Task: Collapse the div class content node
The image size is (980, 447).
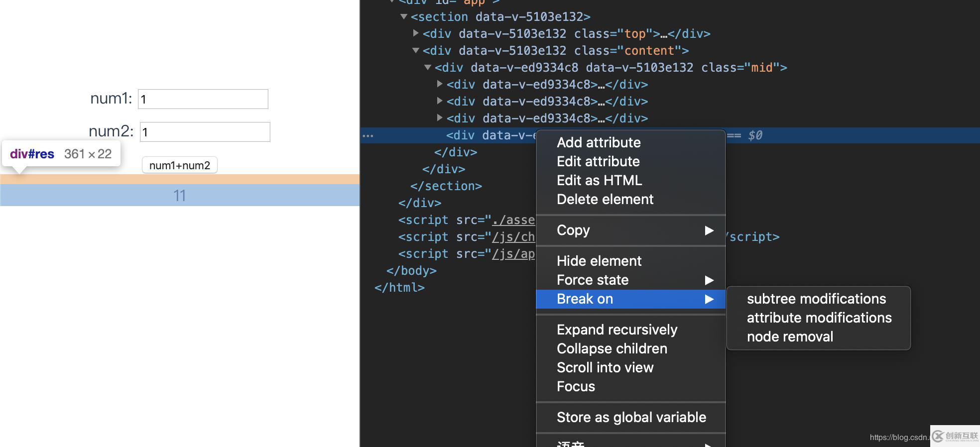Action: click(x=416, y=50)
